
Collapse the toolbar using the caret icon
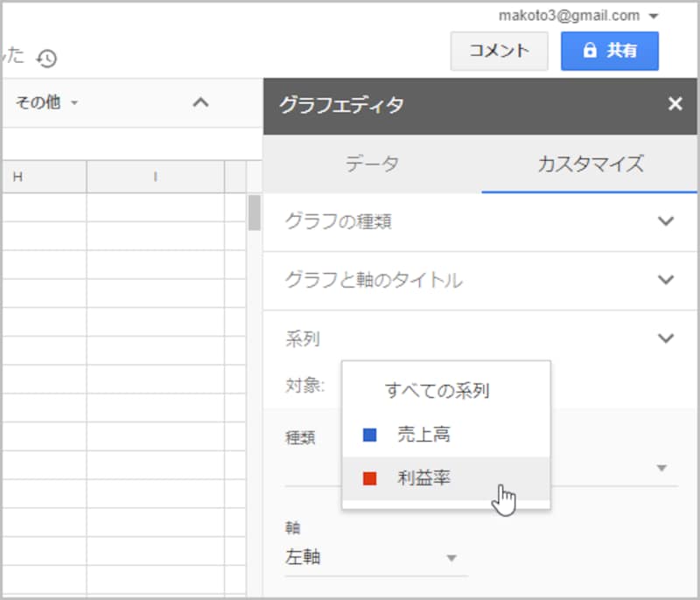(x=200, y=102)
